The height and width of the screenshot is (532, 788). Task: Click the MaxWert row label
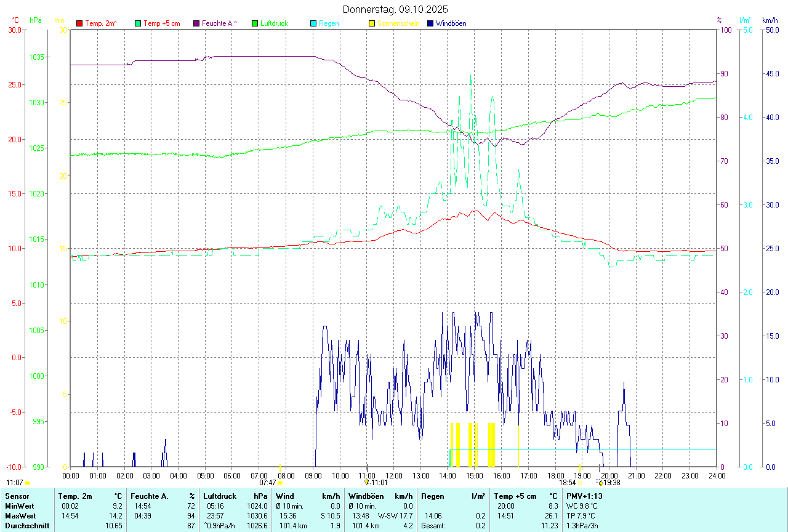point(20,515)
